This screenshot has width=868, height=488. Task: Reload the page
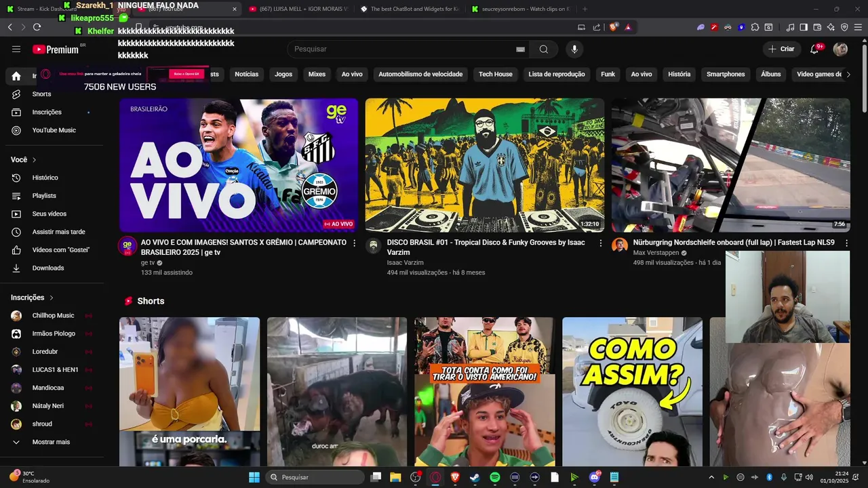pos(37,27)
